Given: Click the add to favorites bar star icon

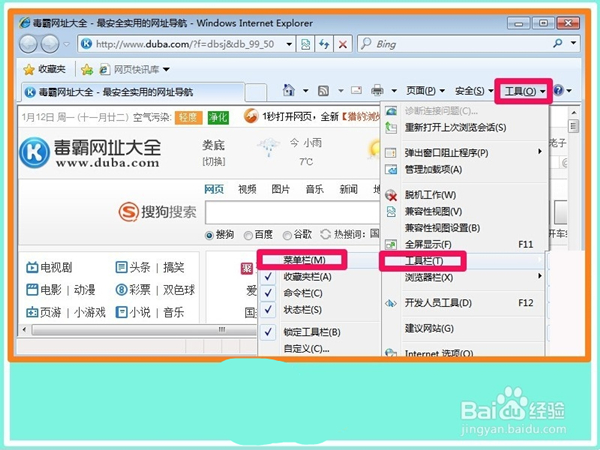Looking at the screenshot, I should (x=87, y=69).
